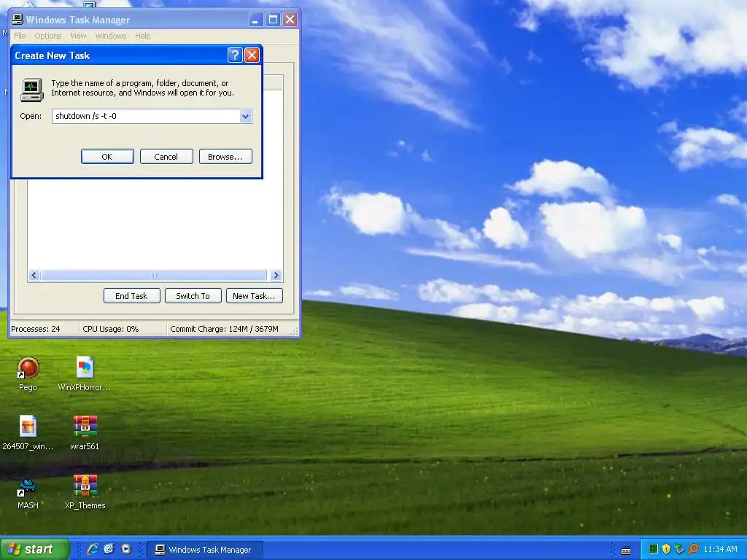Minimize the Windows Task Manager window
This screenshot has height=560, width=747.
click(x=256, y=20)
